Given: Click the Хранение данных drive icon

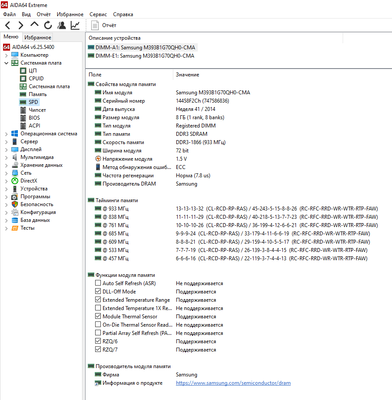Looking at the screenshot, I should point(15,165).
